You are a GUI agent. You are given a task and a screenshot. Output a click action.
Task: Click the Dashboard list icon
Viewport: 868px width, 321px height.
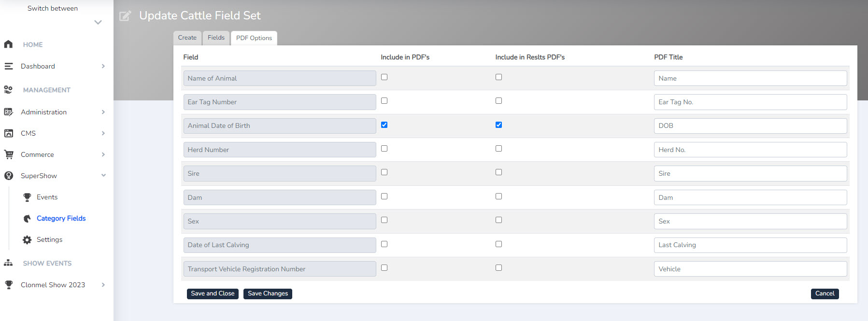9,66
